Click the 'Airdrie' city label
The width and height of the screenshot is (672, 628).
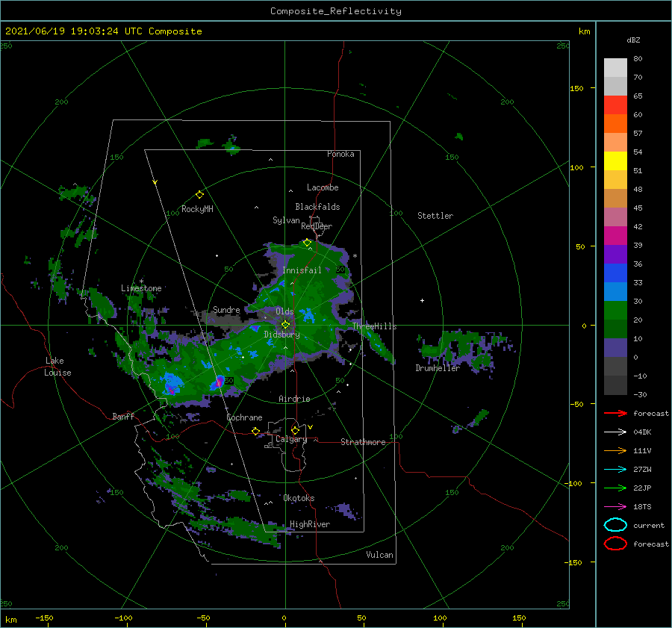294,399
